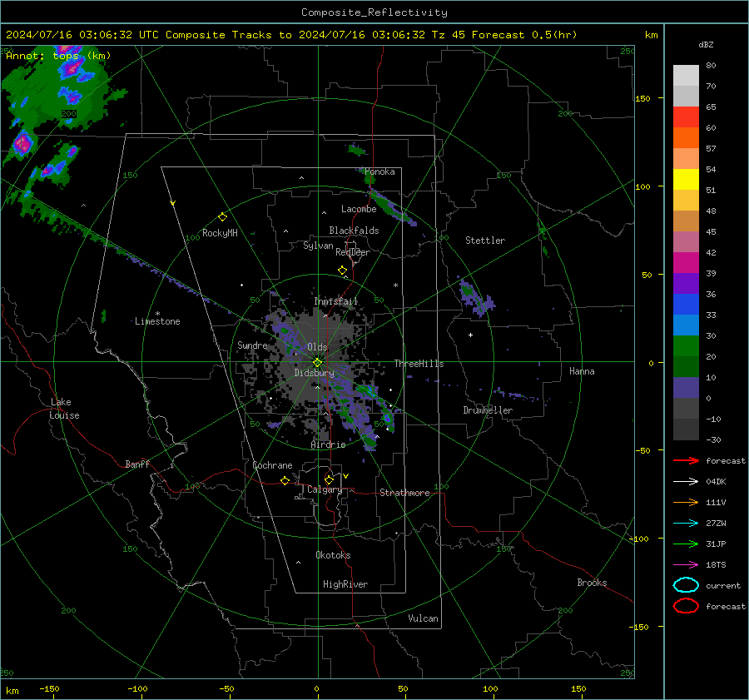Viewport: 749px width, 700px height.
Task: Click the Blackfalds label
Action: click(354, 231)
